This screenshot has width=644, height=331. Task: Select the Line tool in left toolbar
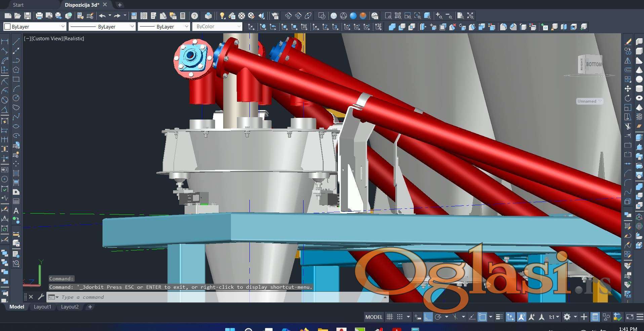pos(16,42)
